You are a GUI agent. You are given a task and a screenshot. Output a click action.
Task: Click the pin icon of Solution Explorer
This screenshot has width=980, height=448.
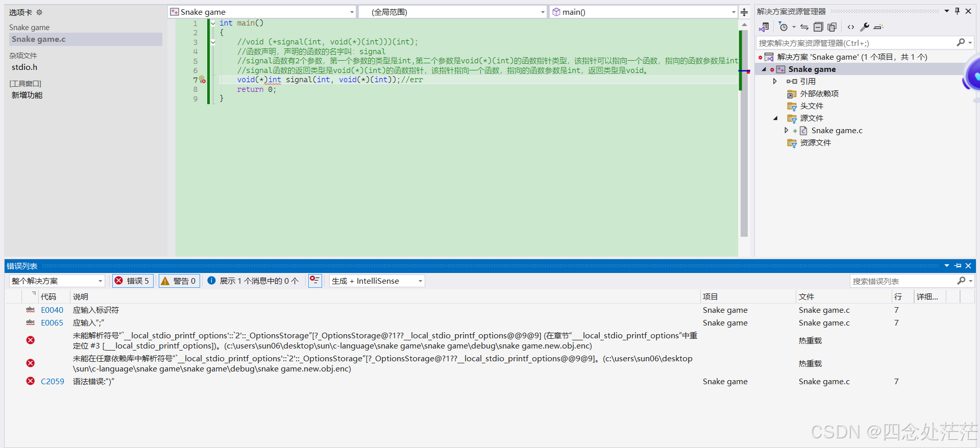[x=958, y=11]
